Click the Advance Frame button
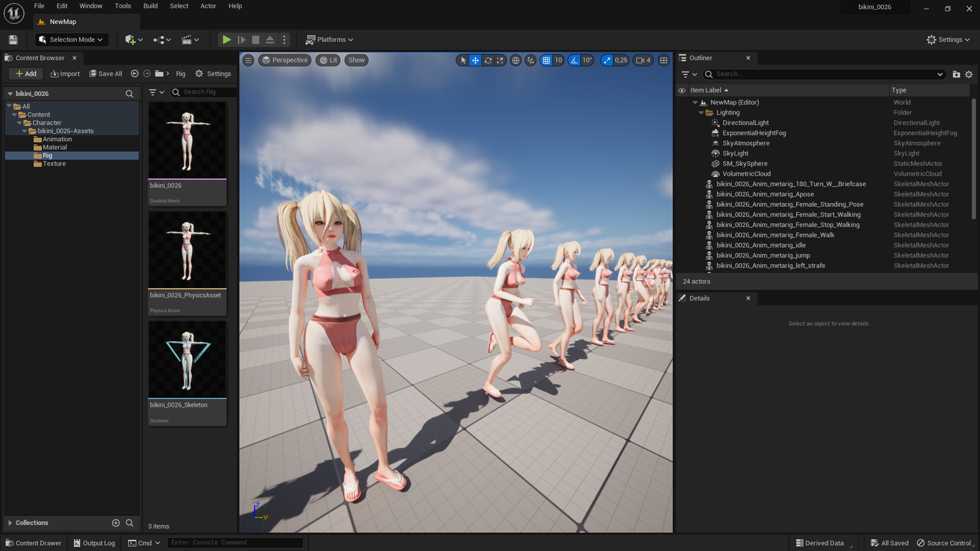The width and height of the screenshot is (980, 551). click(241, 40)
